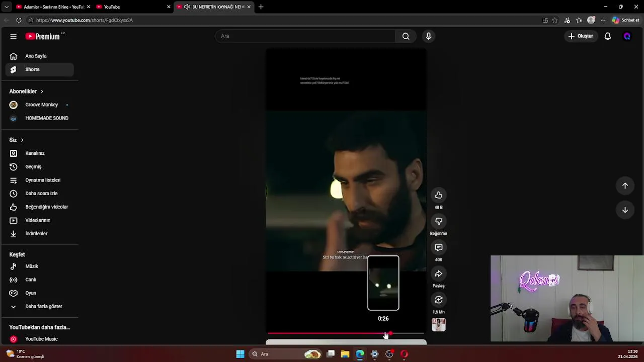Open YouTube notifications bell
Image resolution: width=644 pixels, height=362 pixels.
tap(608, 36)
